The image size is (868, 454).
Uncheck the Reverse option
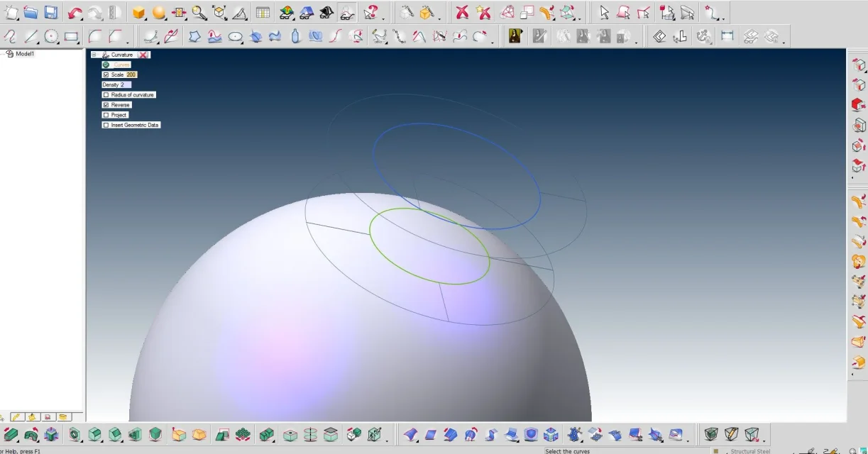point(106,105)
